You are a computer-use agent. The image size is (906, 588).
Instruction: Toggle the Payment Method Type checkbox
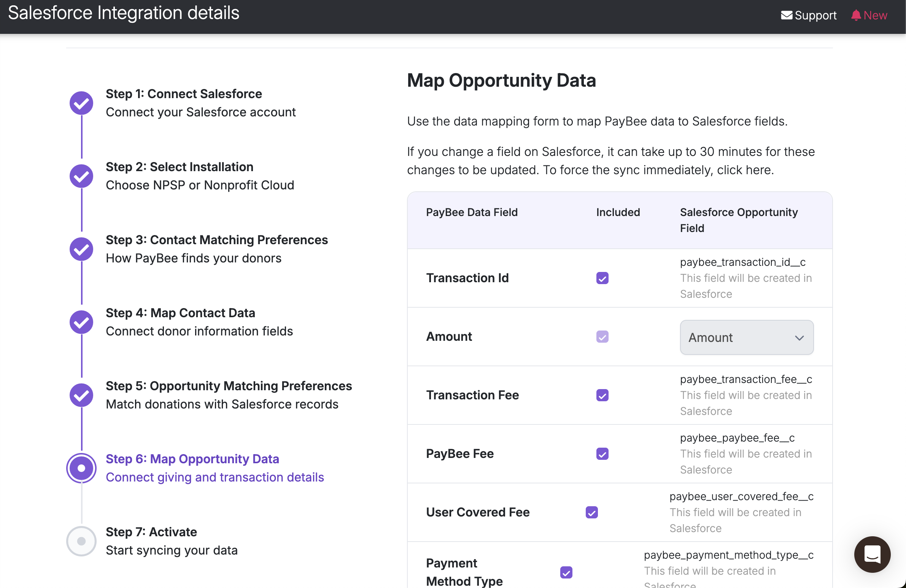pos(566,572)
